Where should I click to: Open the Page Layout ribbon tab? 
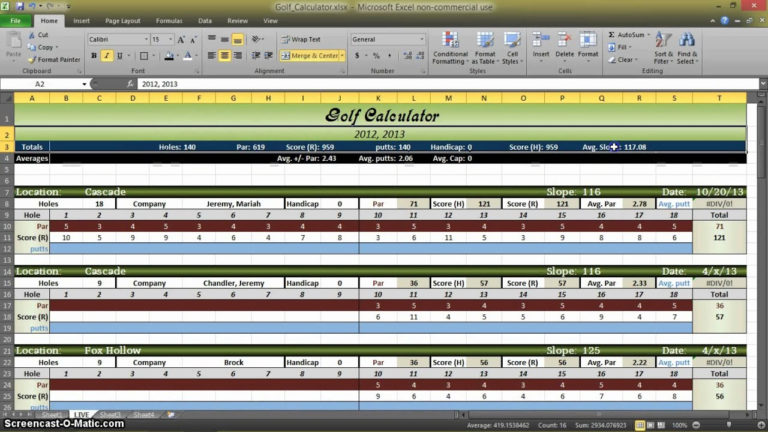tap(122, 20)
